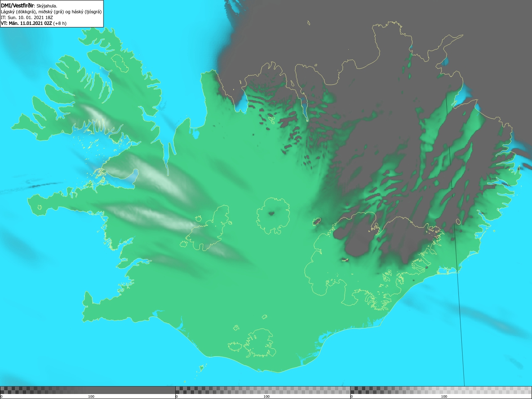Click the DMI/Vestfirðir heading in the legend box
The width and height of the screenshot is (532, 399).
click(x=17, y=6)
